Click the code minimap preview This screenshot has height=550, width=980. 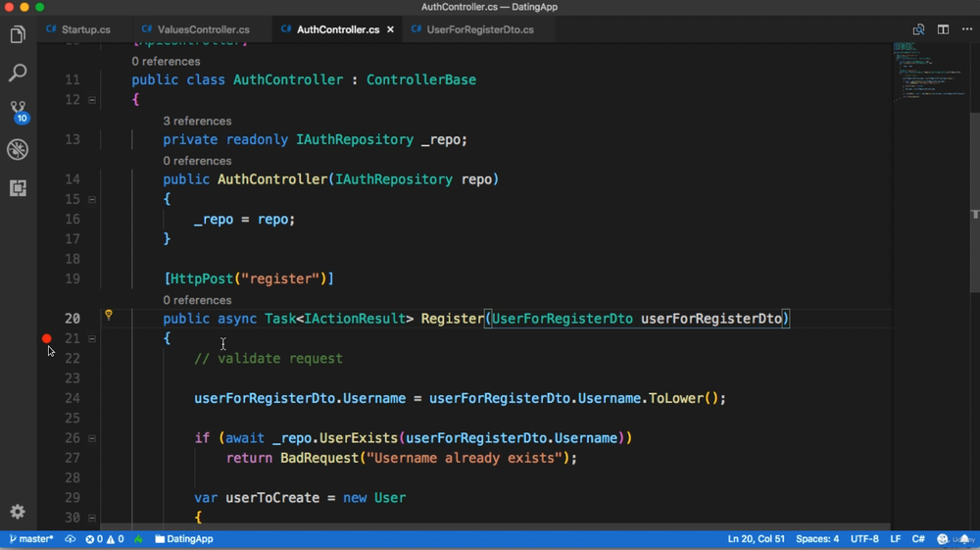tap(930, 72)
